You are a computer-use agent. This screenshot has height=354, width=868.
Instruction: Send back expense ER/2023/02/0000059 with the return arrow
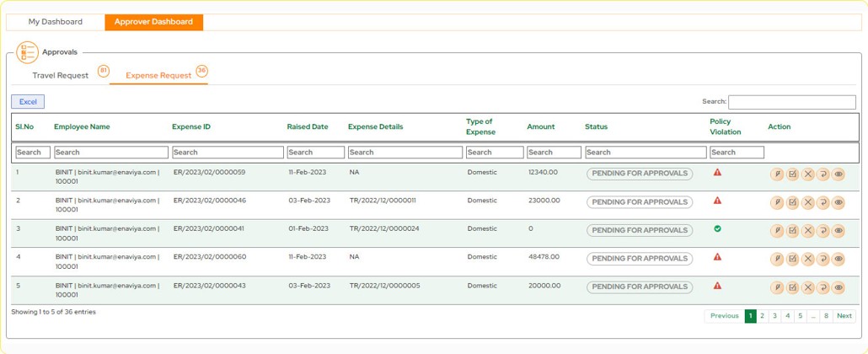[823, 174]
